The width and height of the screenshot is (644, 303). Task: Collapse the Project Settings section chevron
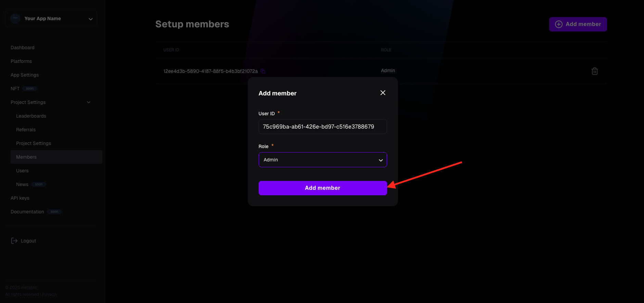tap(89, 102)
